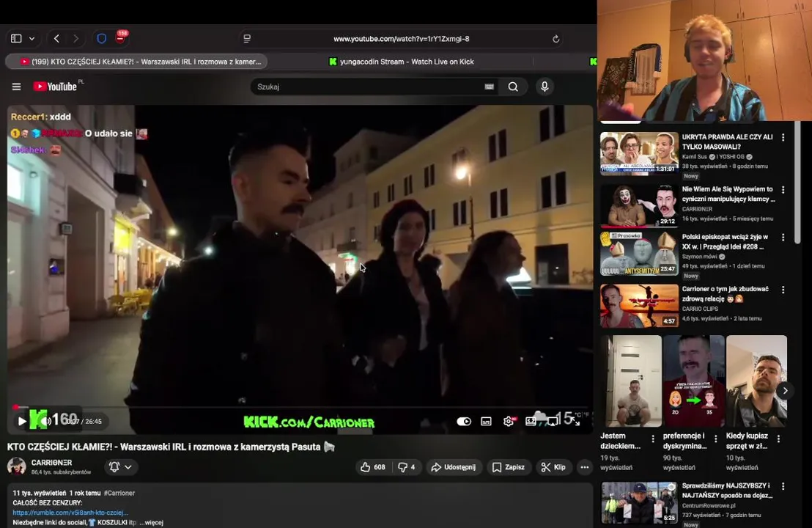Start voice search with microphone icon
812x528 pixels.
pyautogui.click(x=545, y=87)
